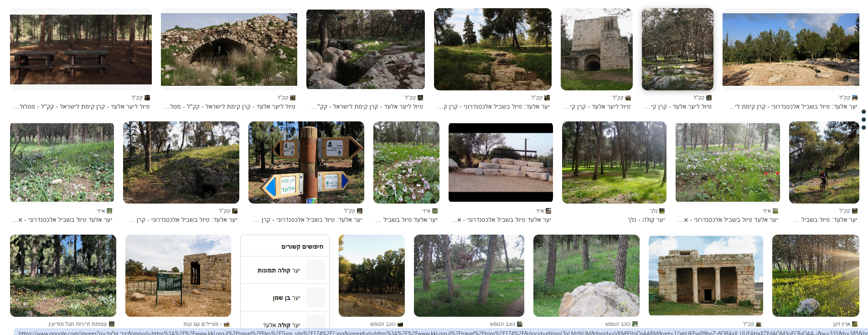Open the caption link under the picnic tables photo

click(82, 106)
